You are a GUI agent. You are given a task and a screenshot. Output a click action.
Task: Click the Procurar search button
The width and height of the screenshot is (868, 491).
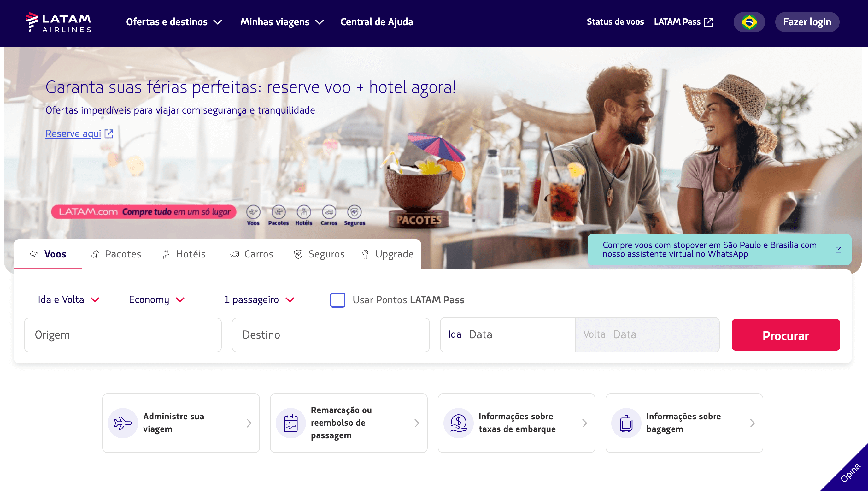tap(786, 335)
